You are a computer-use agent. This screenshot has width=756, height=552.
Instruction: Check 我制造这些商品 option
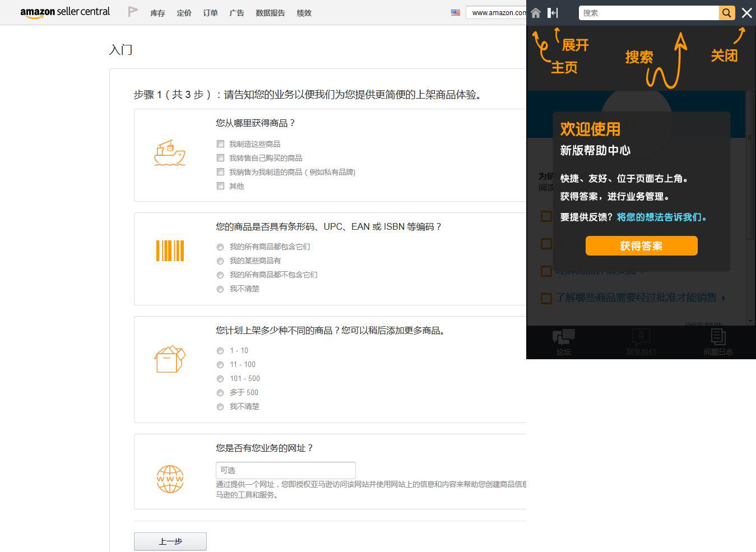pos(220,143)
